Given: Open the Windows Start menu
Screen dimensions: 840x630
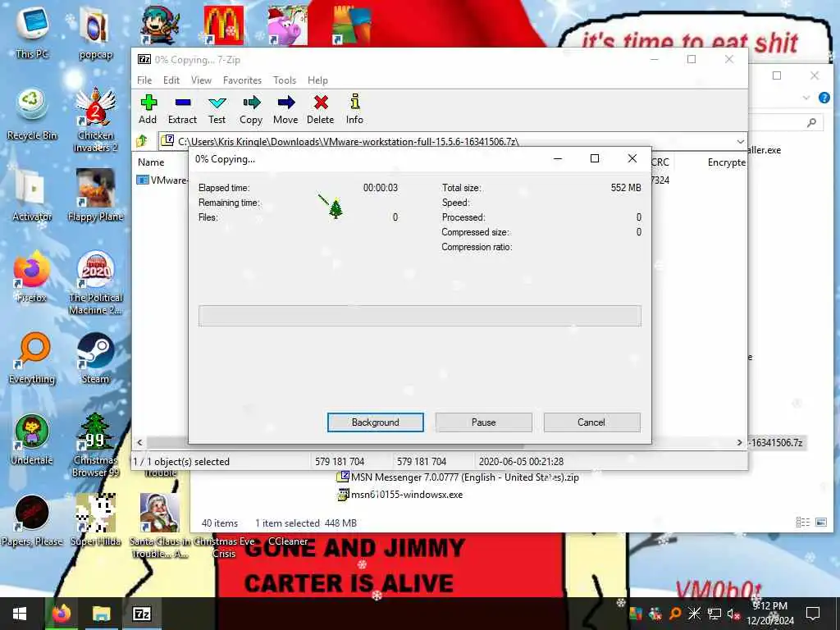Looking at the screenshot, I should coord(20,614).
